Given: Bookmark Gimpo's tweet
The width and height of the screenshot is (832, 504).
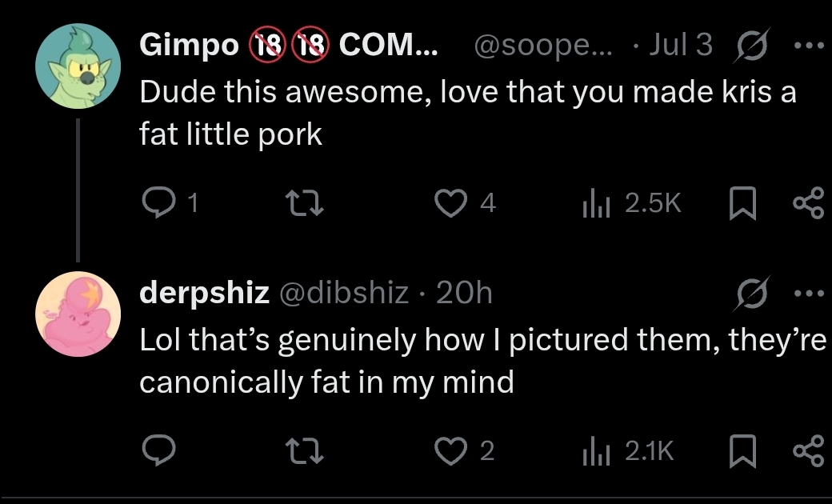Looking at the screenshot, I should [742, 203].
